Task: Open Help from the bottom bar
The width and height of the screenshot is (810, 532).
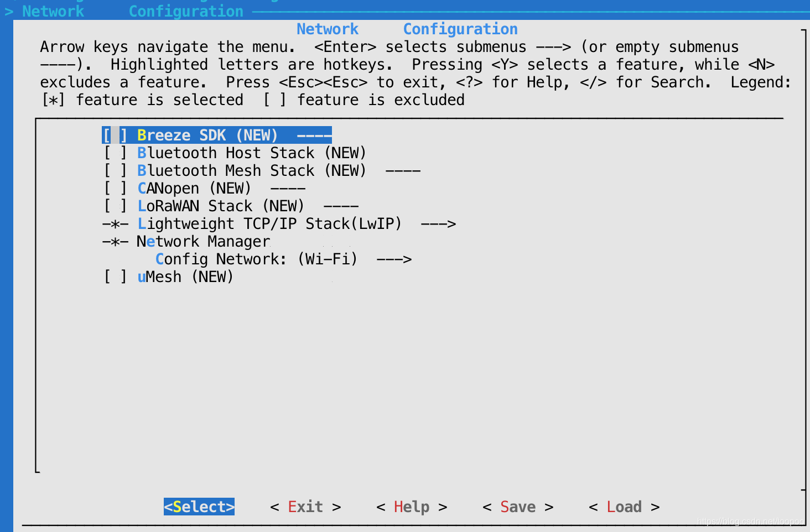Action: (x=412, y=507)
